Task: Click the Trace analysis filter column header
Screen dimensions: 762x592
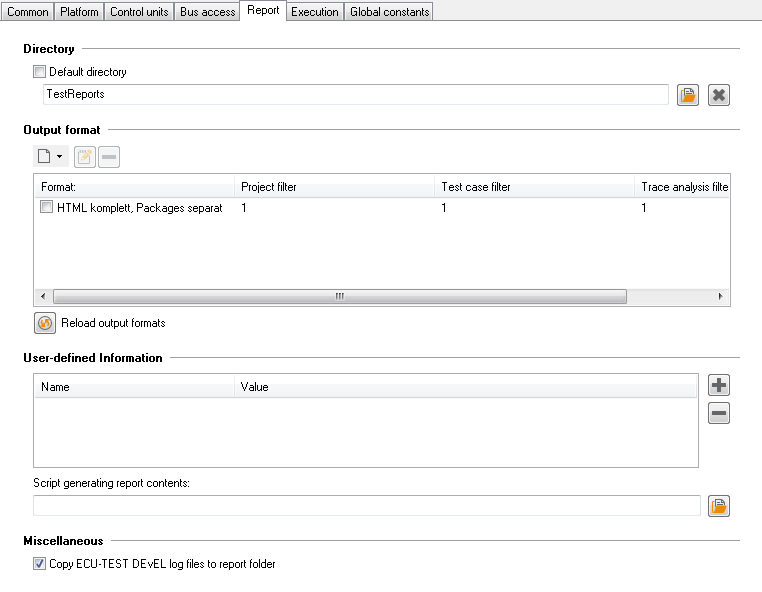Action: (x=682, y=187)
